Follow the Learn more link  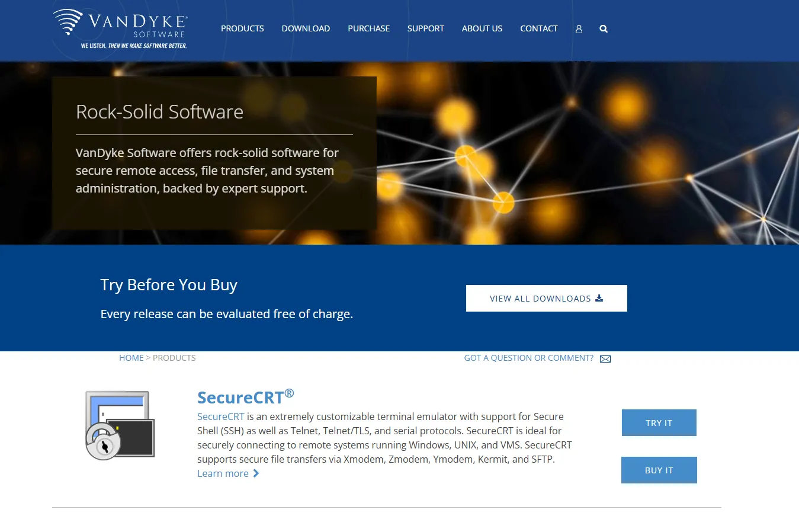tap(228, 473)
